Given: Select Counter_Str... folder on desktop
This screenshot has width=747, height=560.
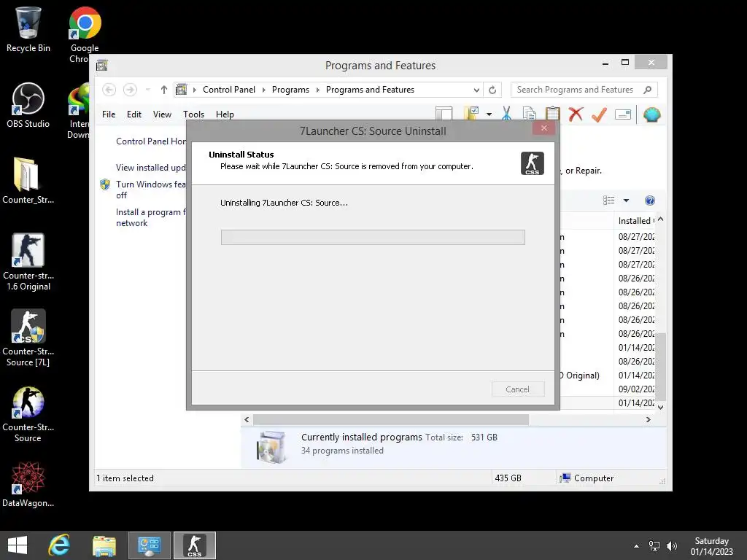Looking at the screenshot, I should tap(28, 181).
